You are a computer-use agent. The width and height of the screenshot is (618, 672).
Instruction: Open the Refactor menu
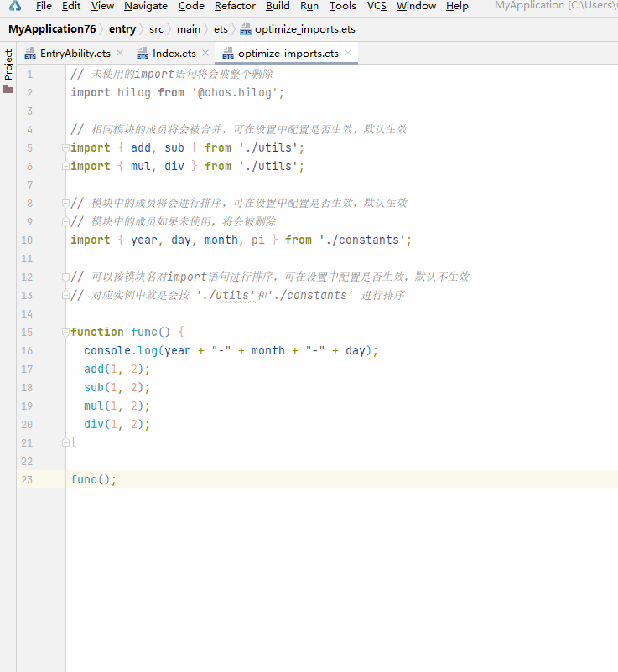click(x=235, y=6)
